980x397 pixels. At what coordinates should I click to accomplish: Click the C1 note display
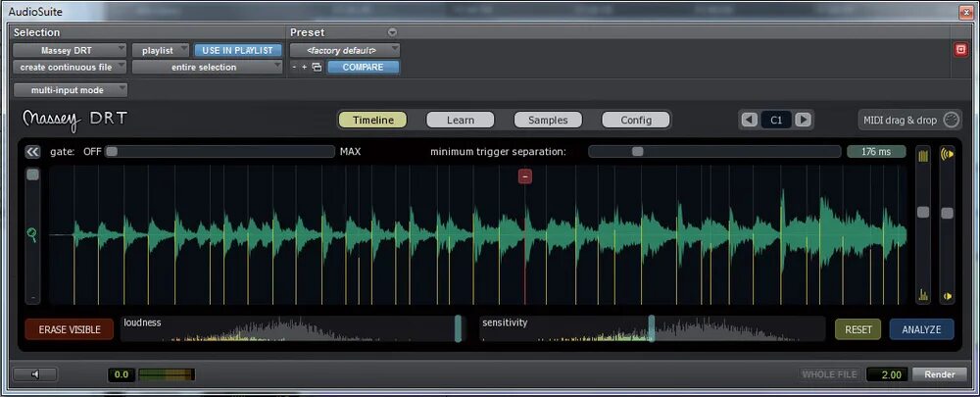(776, 120)
